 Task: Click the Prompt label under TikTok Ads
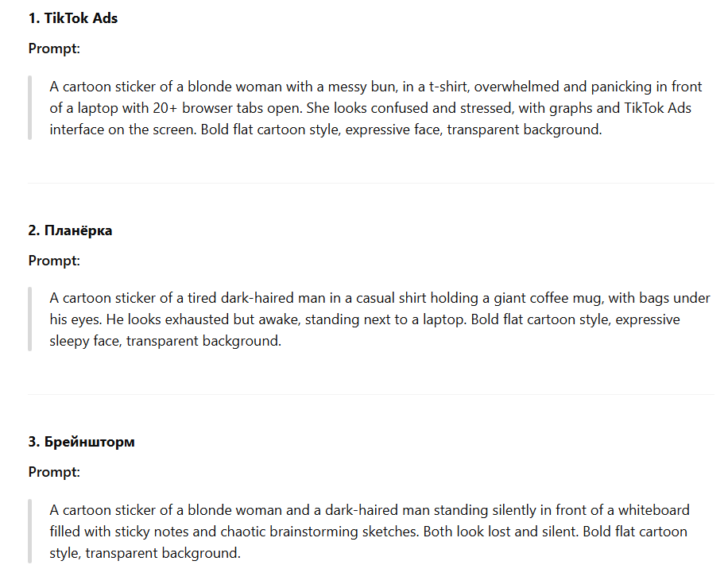(x=54, y=48)
